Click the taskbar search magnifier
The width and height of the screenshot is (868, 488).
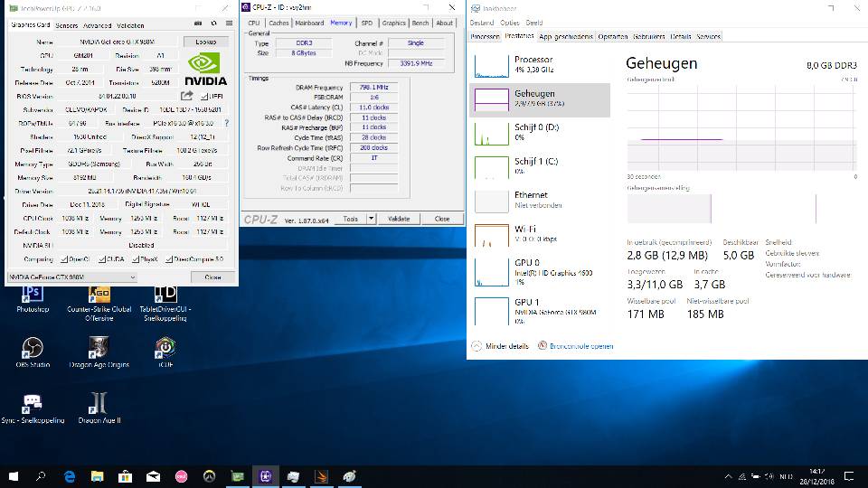(x=41, y=476)
